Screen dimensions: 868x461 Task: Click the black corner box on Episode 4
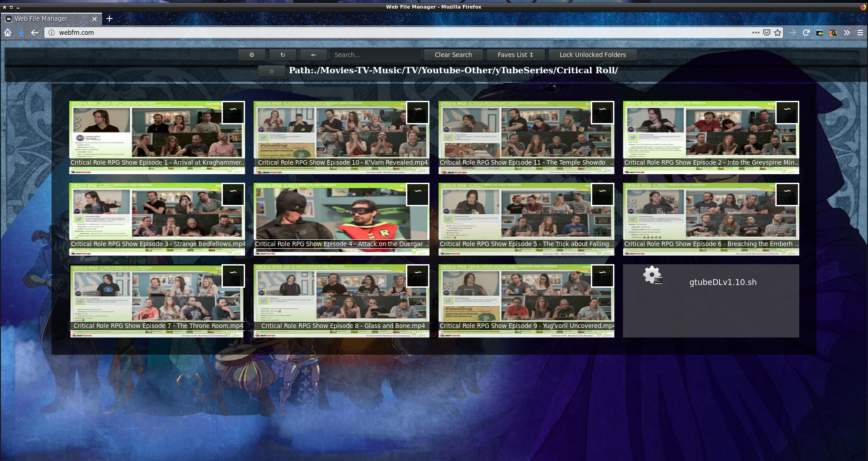point(418,195)
